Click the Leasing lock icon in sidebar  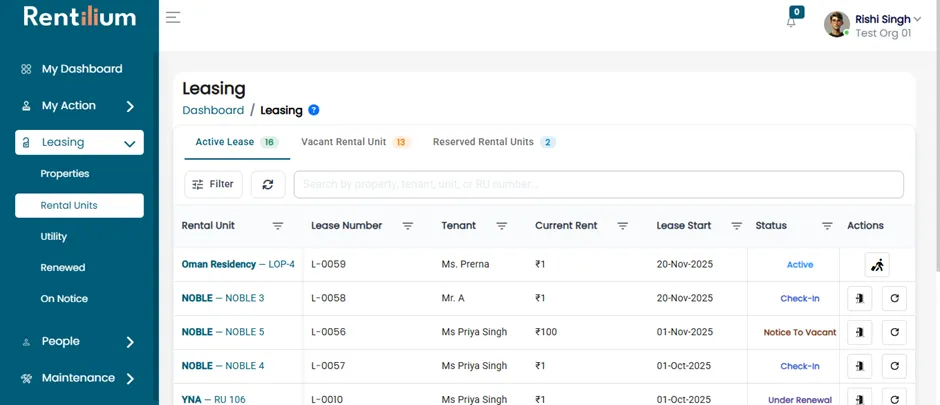point(25,143)
